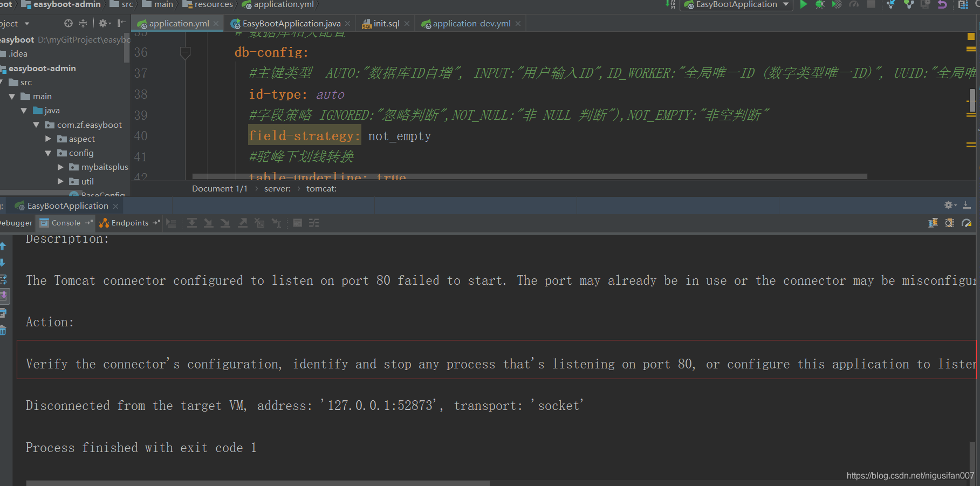The width and height of the screenshot is (980, 486).
Task: Click the id-type key on line 38
Action: click(278, 94)
